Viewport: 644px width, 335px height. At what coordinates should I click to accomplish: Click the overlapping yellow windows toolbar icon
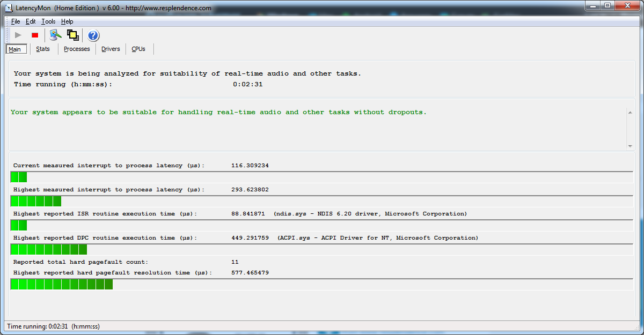click(73, 35)
